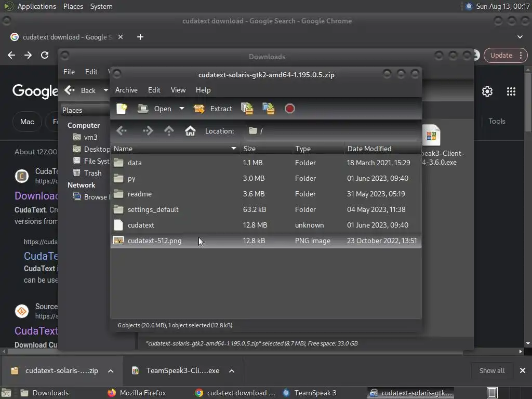Open the Help menu

click(203, 90)
